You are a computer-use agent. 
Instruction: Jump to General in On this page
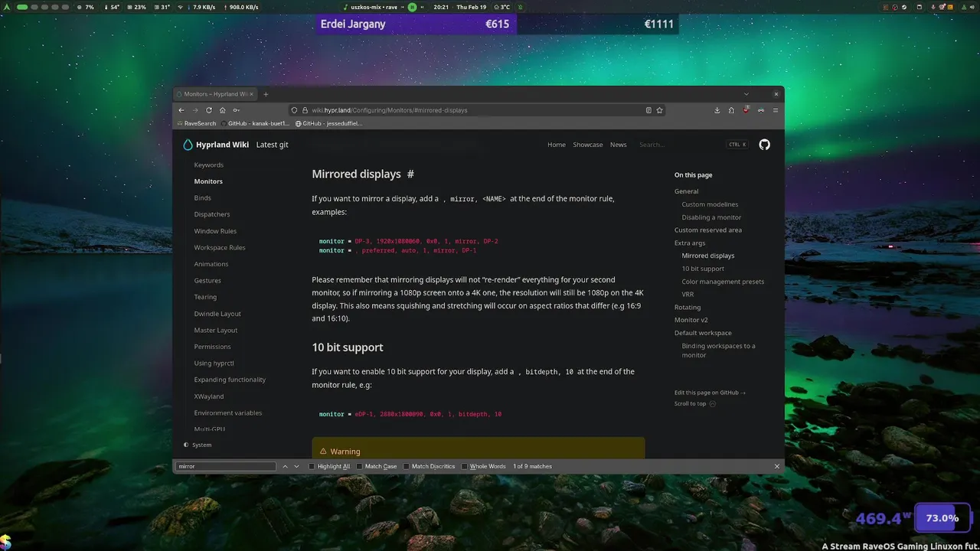686,191
